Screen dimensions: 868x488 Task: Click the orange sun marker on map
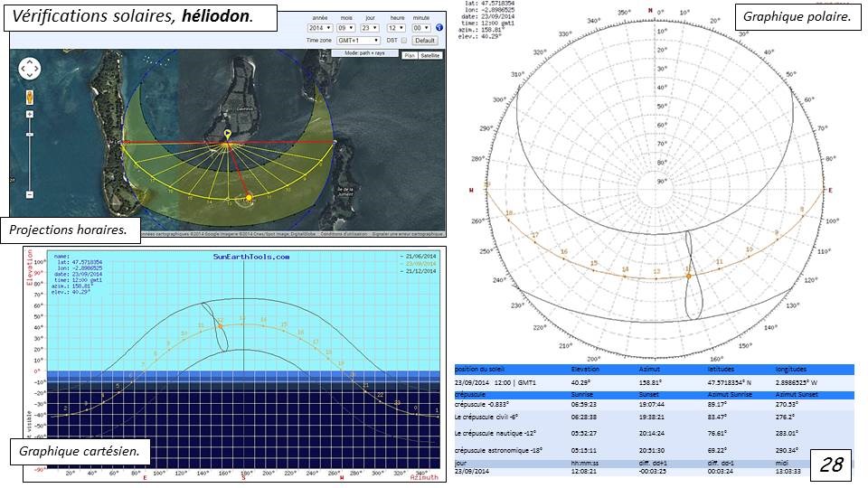click(x=250, y=197)
